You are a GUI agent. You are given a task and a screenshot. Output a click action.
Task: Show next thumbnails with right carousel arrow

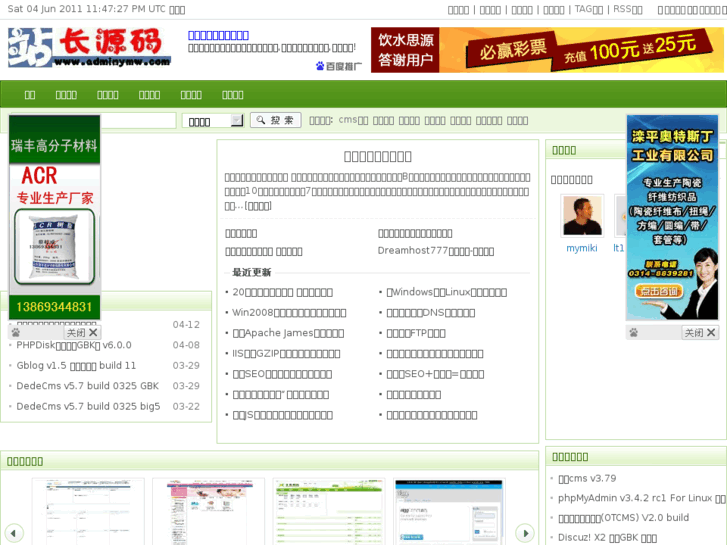point(525,533)
